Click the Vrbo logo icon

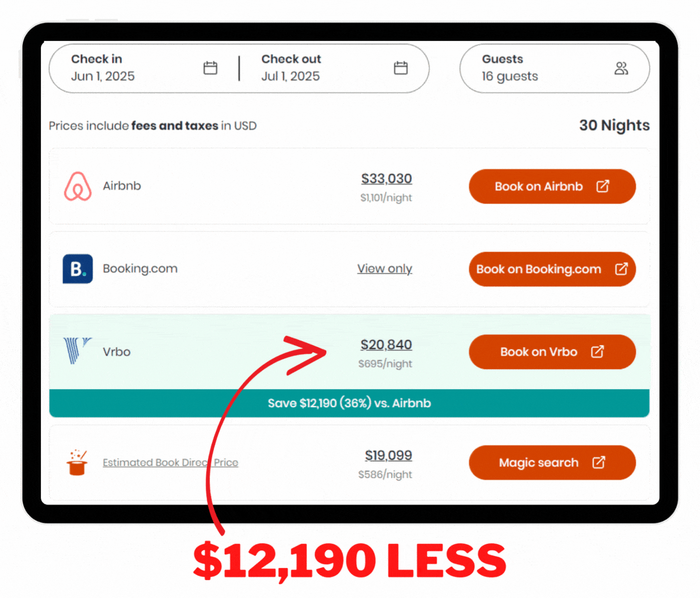point(77,351)
